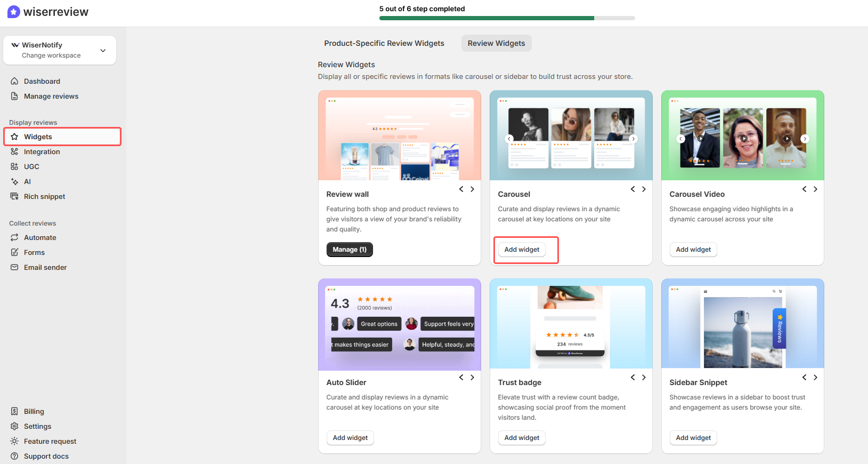
Task: Click the 'Sidebar Snippet' card title
Action: 698,382
